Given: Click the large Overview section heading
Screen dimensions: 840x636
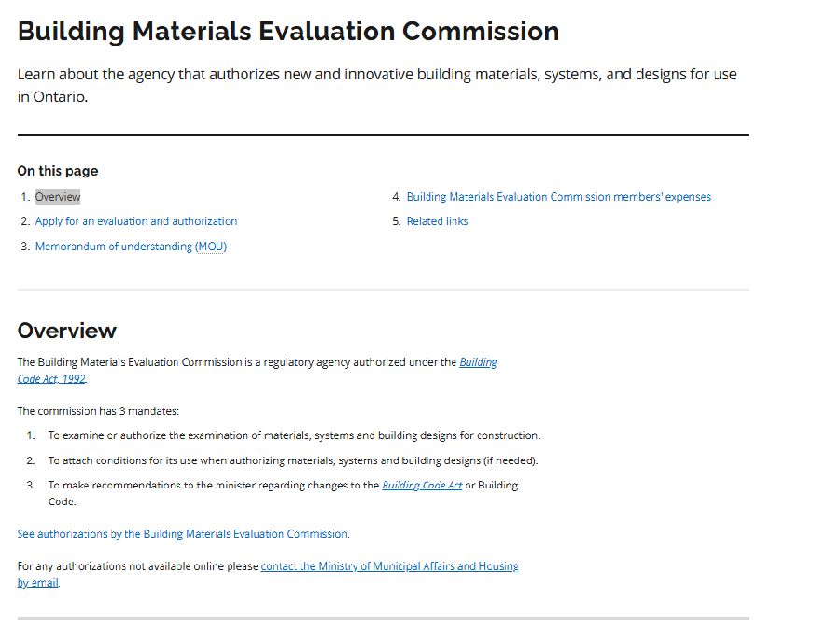Looking at the screenshot, I should point(67,331).
